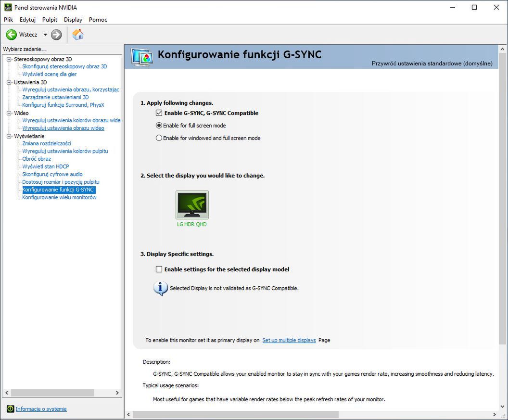The height and width of the screenshot is (420, 508).
Task: Click the grey Forward arrow icon
Action: coord(56,34)
